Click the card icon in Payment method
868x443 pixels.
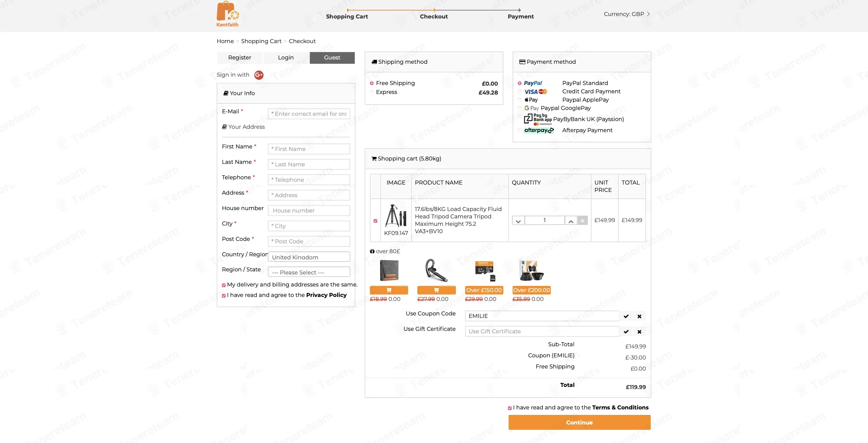[522, 62]
